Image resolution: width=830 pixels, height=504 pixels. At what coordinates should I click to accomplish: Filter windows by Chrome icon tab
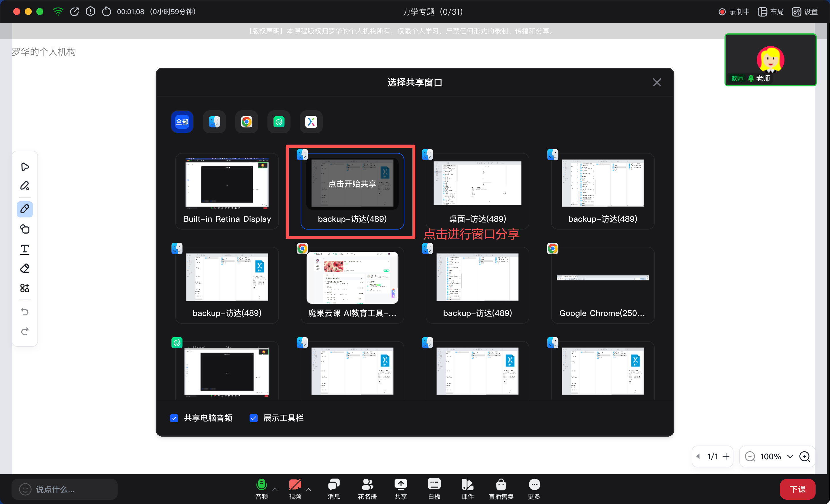[x=247, y=122]
